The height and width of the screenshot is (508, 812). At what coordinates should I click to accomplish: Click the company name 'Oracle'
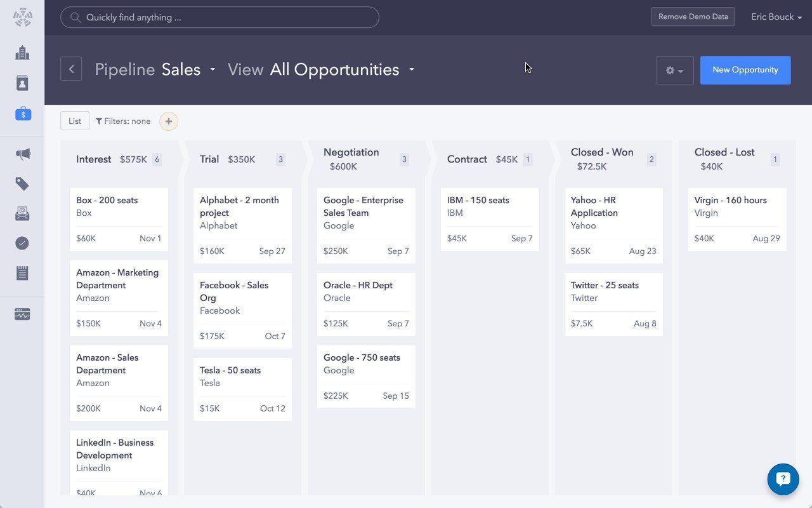337,298
